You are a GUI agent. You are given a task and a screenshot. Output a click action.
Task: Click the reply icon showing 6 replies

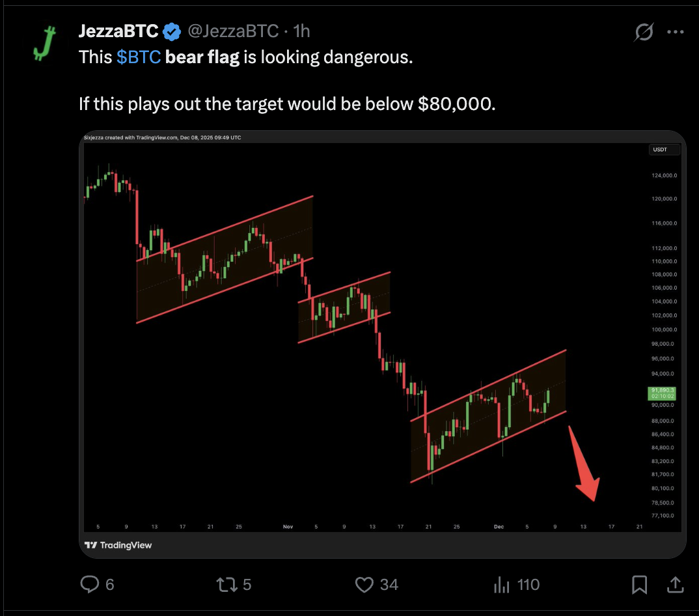click(x=89, y=584)
